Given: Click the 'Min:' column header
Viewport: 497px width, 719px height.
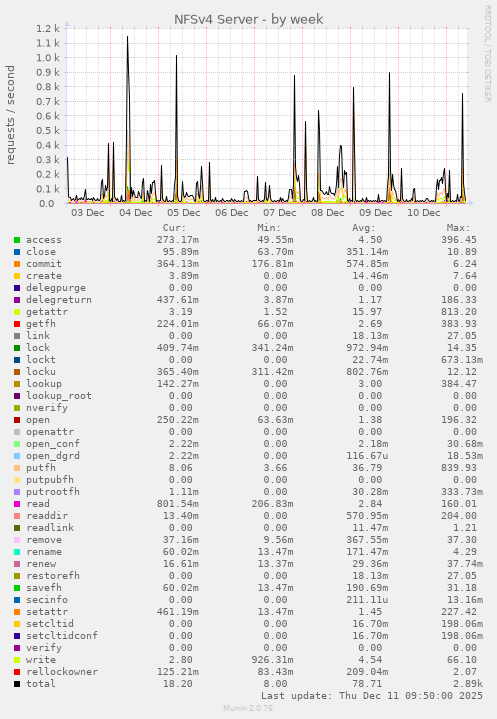Looking at the screenshot, I should point(269,228).
